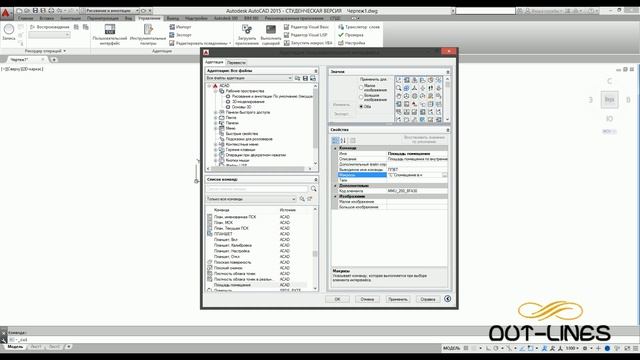
Task: Switch properties to categorized view icon
Action: 335,140
